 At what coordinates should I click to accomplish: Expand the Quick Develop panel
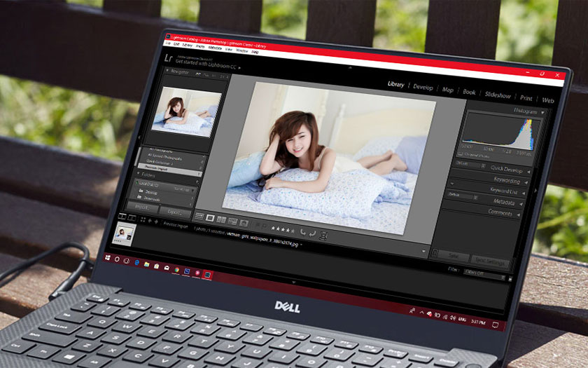point(528,172)
